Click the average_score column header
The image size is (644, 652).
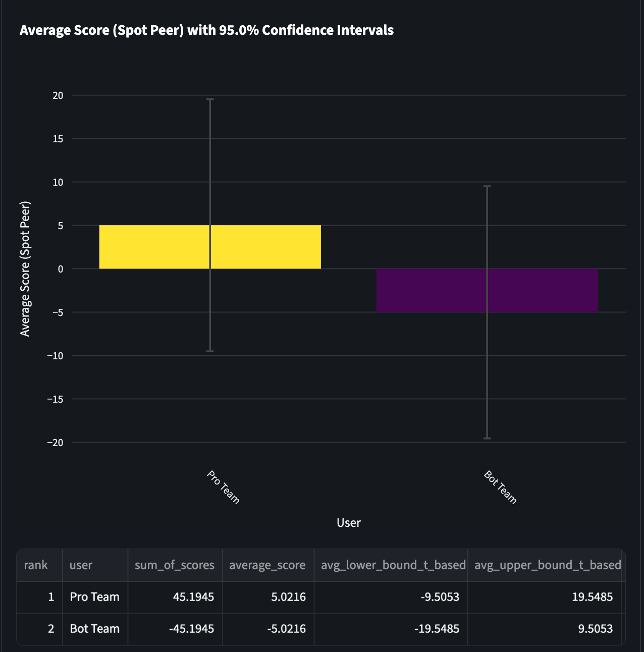pos(267,565)
